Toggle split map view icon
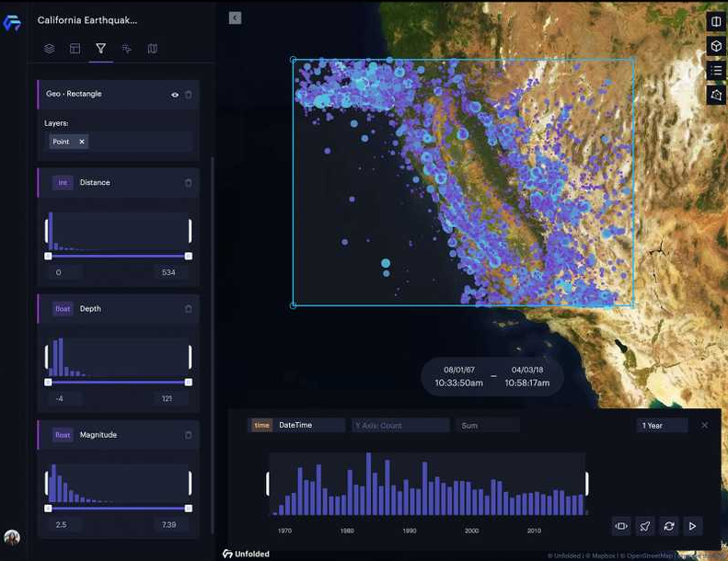Image resolution: width=728 pixels, height=561 pixels. [716, 21]
